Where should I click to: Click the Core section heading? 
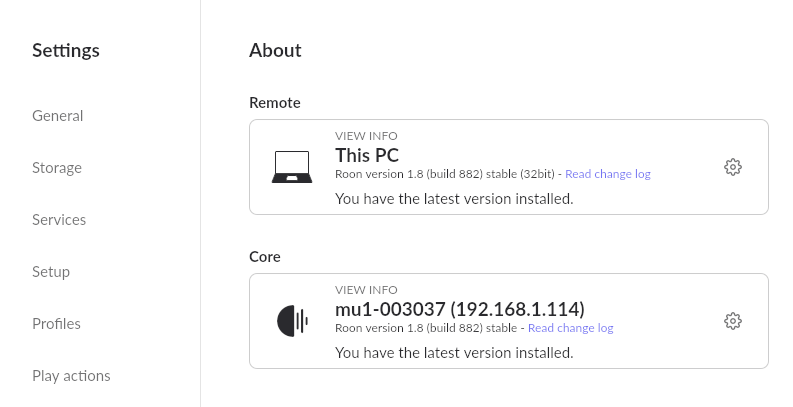(x=265, y=257)
